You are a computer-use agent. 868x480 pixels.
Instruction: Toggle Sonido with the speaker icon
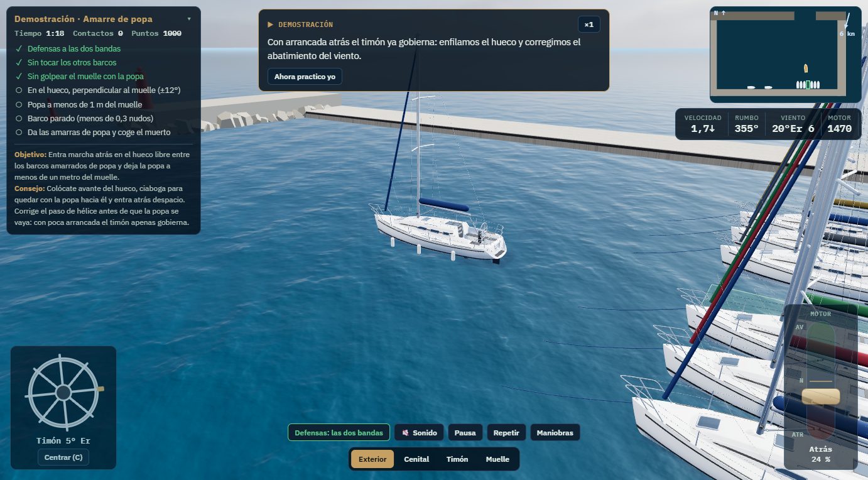tap(419, 433)
